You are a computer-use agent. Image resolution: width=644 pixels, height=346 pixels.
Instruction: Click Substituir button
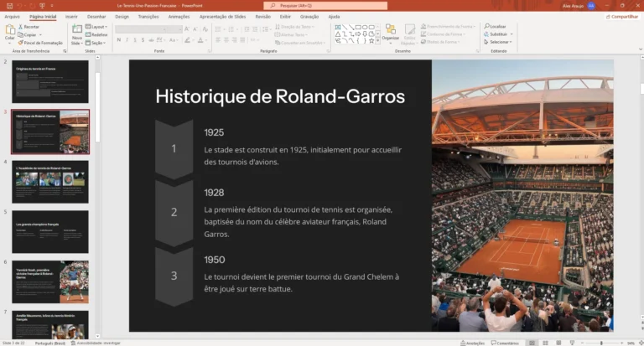tap(498, 34)
